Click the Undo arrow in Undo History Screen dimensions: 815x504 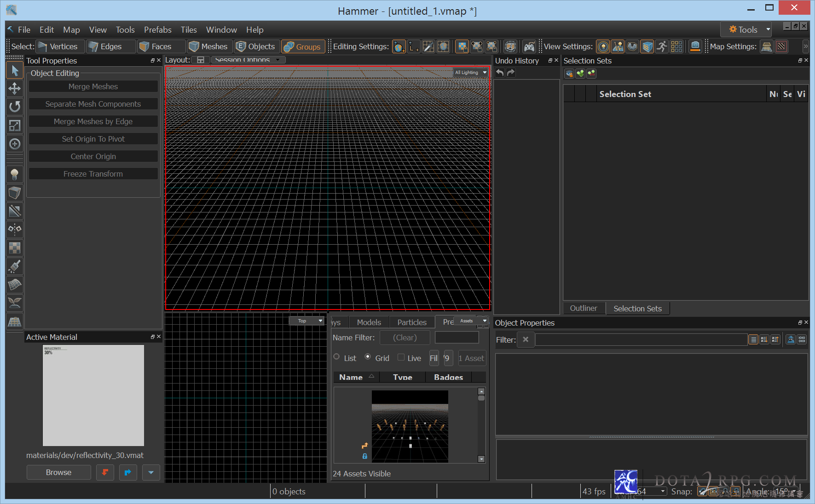500,73
